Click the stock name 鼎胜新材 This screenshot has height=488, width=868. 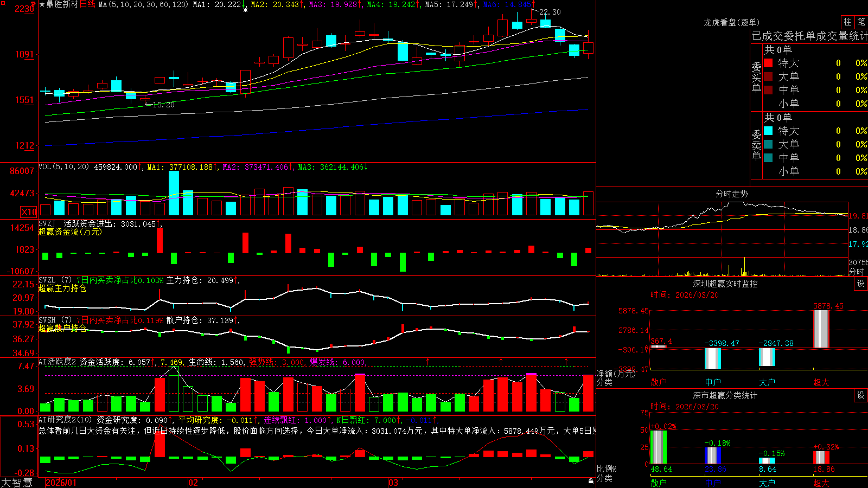[62, 4]
